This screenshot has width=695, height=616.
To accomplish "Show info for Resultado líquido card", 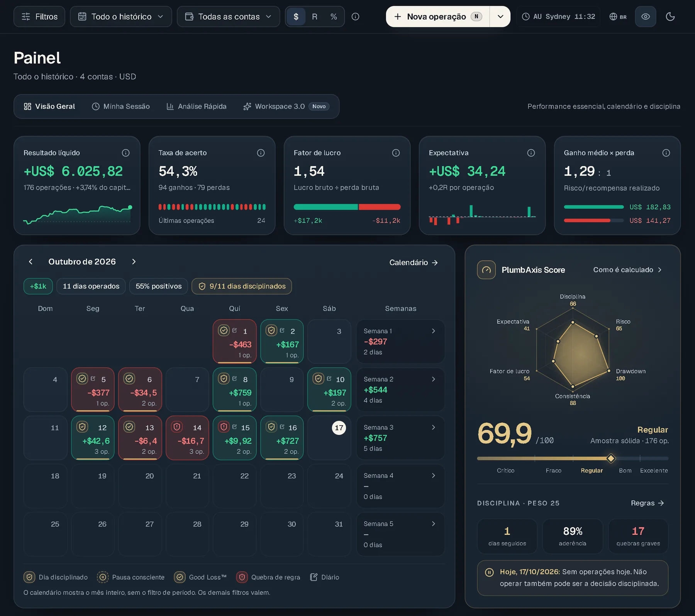I will point(126,153).
